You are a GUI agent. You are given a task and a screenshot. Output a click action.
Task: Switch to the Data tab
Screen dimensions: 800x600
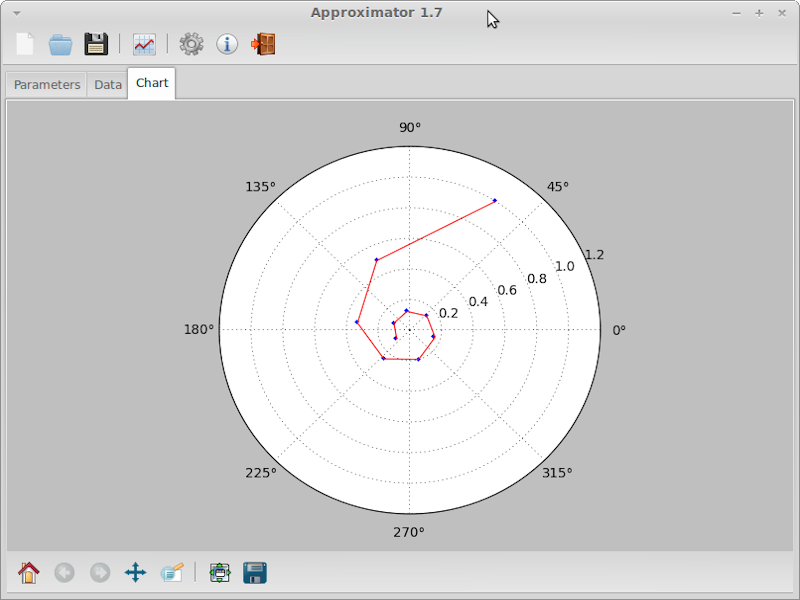pos(108,85)
